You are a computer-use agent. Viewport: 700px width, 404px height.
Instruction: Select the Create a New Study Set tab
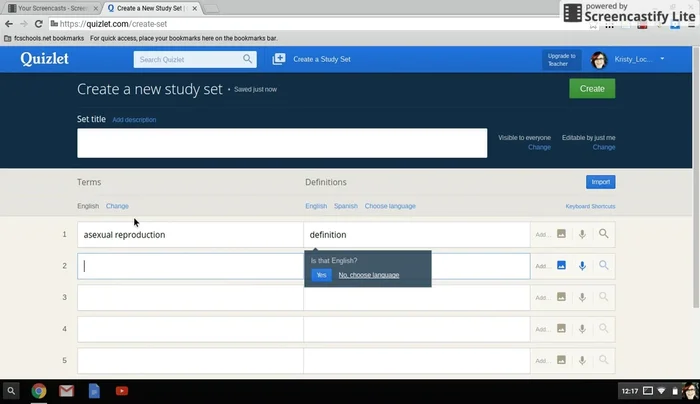[150, 8]
